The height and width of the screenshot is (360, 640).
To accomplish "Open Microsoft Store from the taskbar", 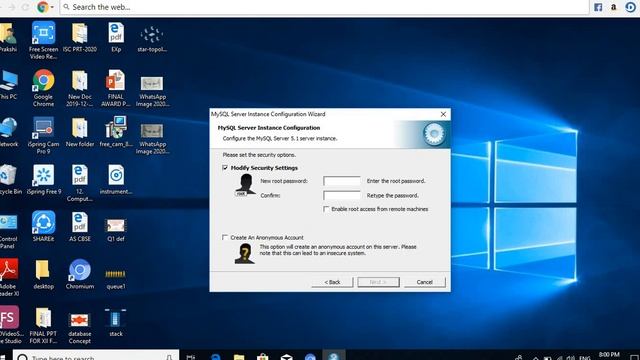I will pyautogui.click(x=263, y=356).
